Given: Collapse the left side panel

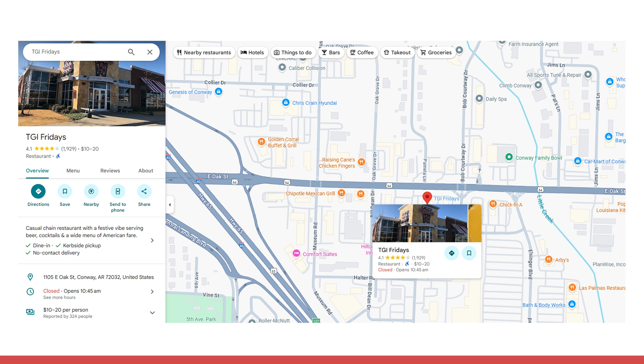Looking at the screenshot, I should pyautogui.click(x=169, y=205).
